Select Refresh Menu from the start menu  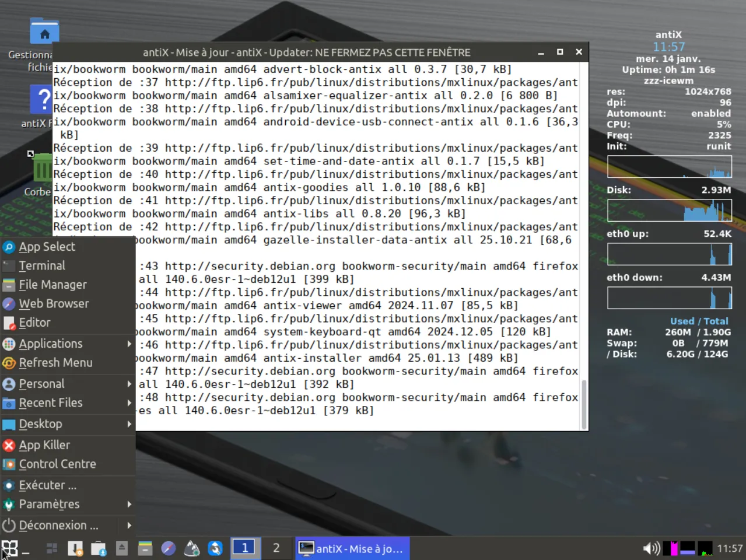[x=56, y=362]
